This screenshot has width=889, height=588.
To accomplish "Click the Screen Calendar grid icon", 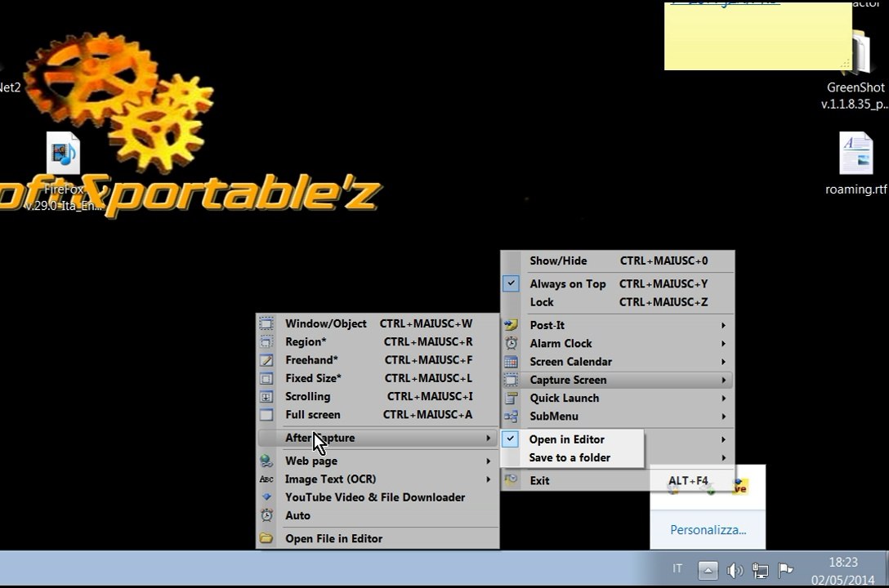I will [511, 362].
